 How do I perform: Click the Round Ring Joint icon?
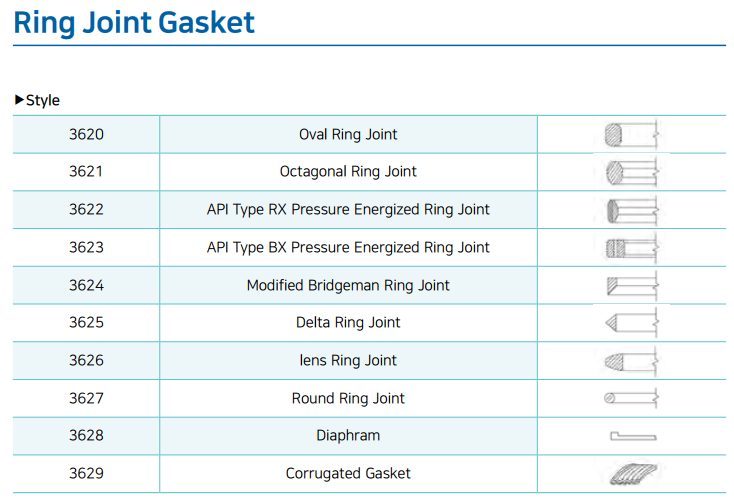[x=632, y=398]
